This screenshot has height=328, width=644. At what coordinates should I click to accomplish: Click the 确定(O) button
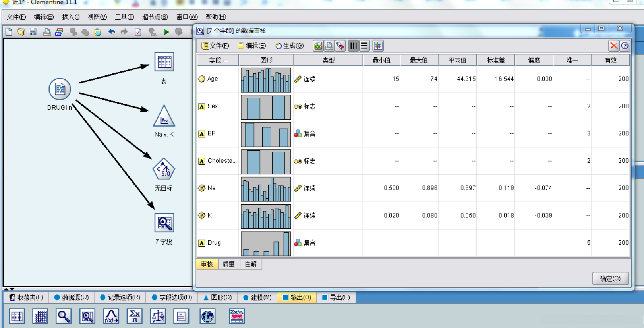pyautogui.click(x=610, y=279)
